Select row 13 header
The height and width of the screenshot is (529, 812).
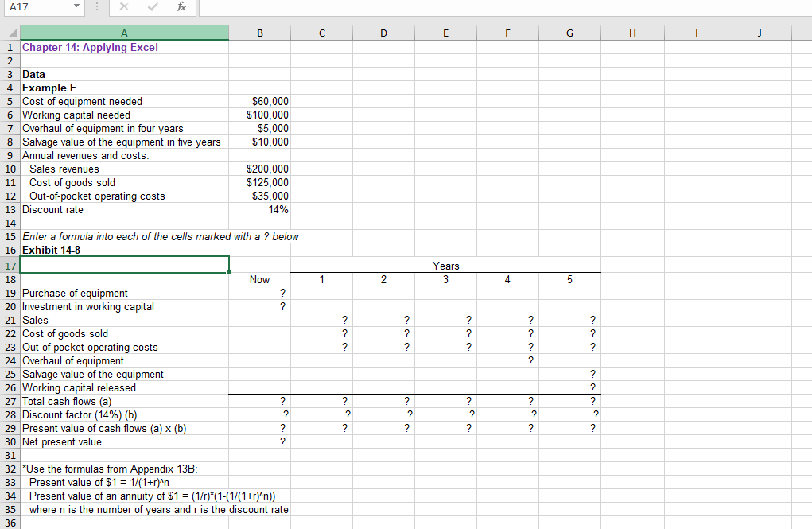coord(10,209)
